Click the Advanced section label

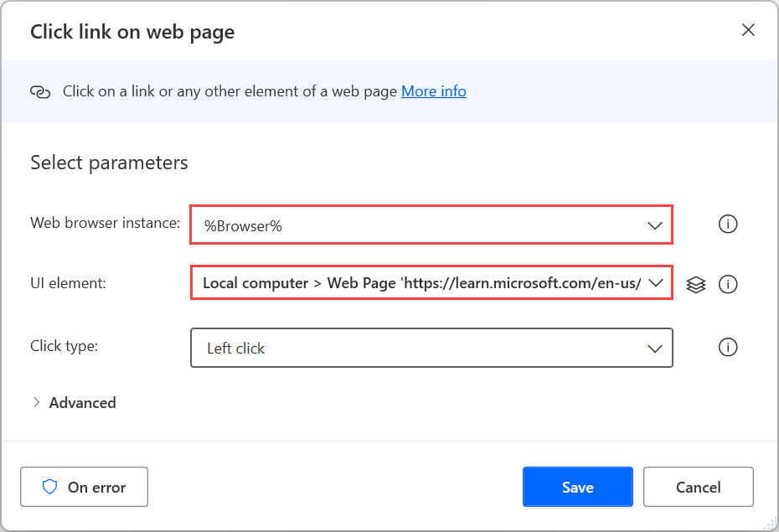pos(82,403)
